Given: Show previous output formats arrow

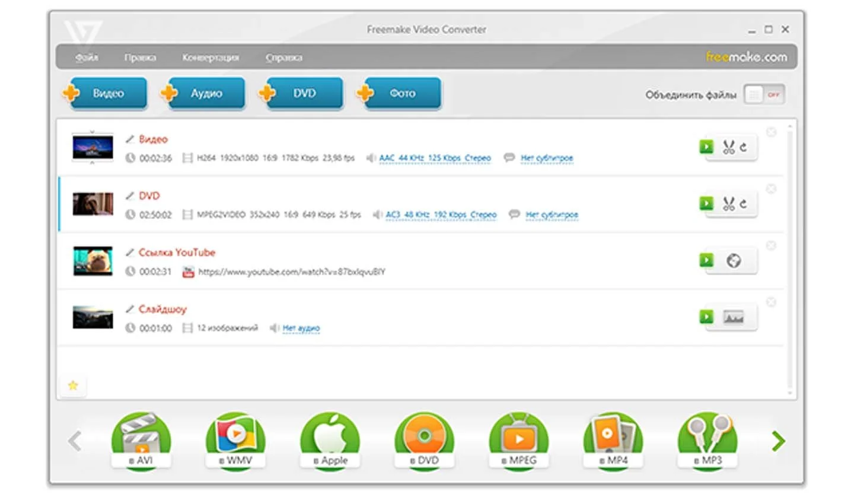Looking at the screenshot, I should point(75,441).
